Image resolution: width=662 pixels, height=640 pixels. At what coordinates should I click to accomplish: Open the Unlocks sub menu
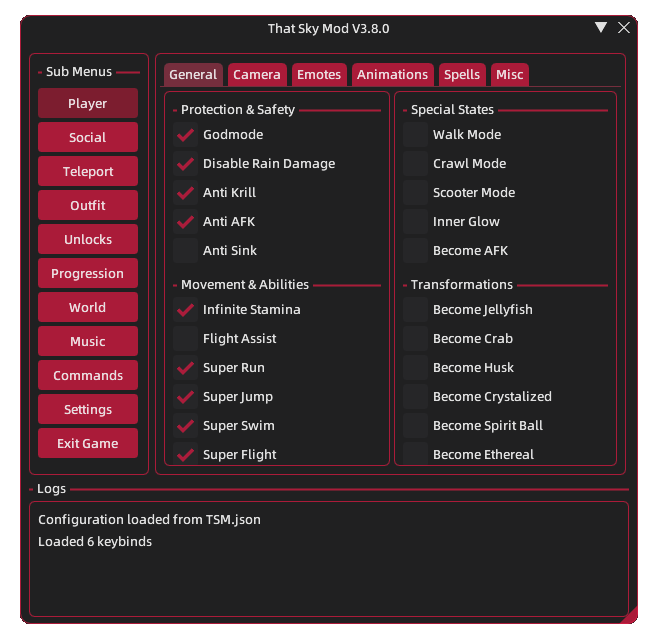88,239
